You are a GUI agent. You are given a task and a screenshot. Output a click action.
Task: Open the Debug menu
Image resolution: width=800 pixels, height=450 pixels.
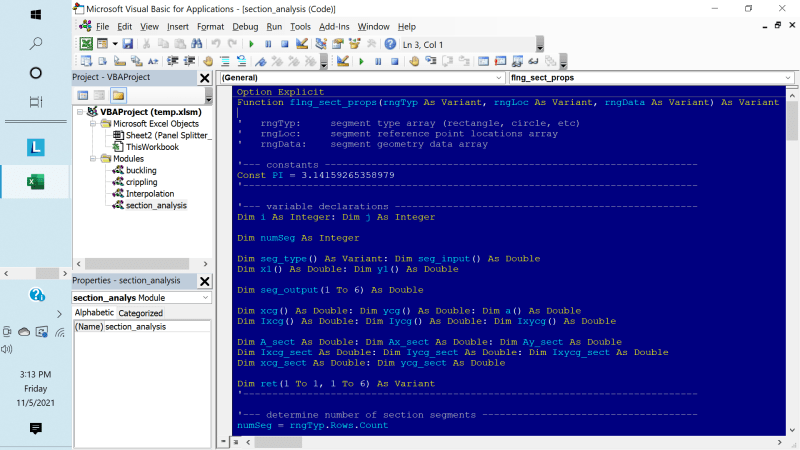(x=245, y=27)
